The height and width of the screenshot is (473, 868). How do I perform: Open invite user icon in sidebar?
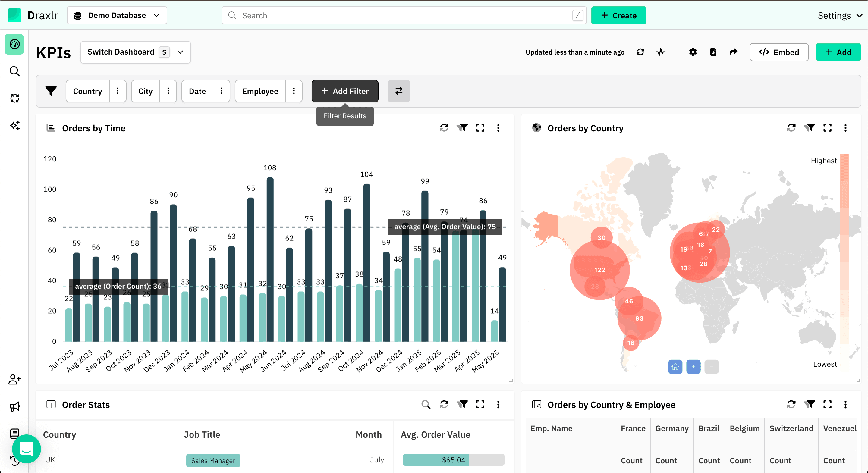pyautogui.click(x=14, y=379)
